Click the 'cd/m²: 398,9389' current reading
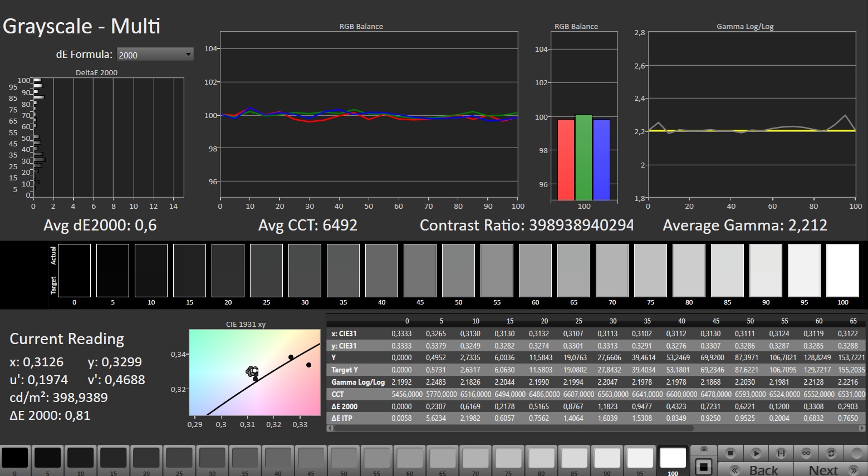This screenshot has height=476, width=868. [x=58, y=398]
